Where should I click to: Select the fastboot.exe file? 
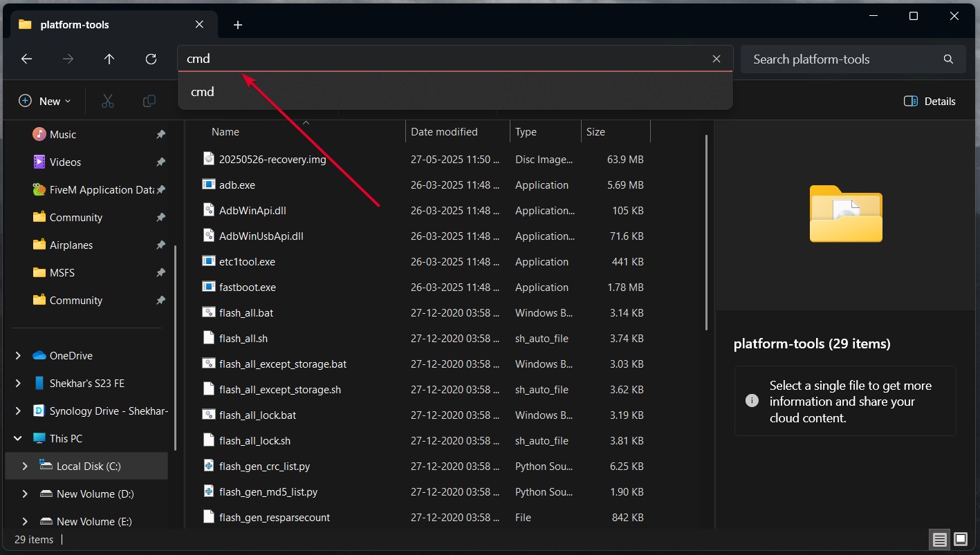[247, 288]
